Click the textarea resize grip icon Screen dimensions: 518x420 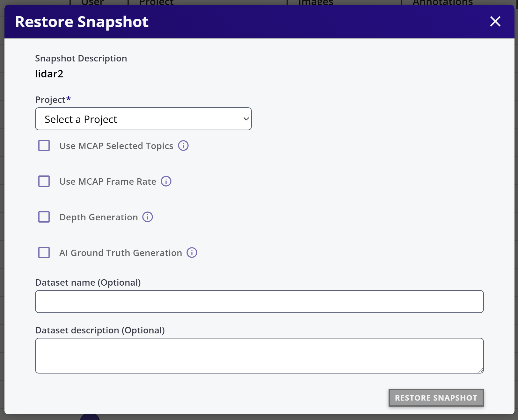(481, 370)
